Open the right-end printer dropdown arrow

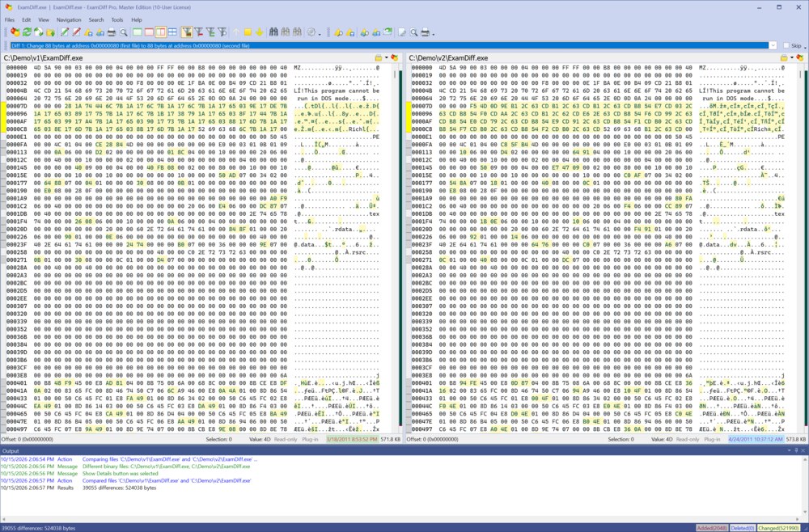click(434, 33)
